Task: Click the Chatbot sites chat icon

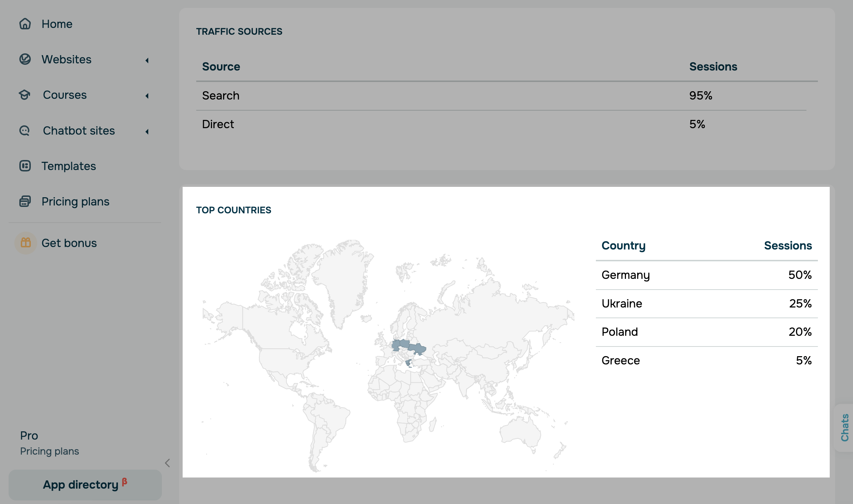Action: (25, 131)
